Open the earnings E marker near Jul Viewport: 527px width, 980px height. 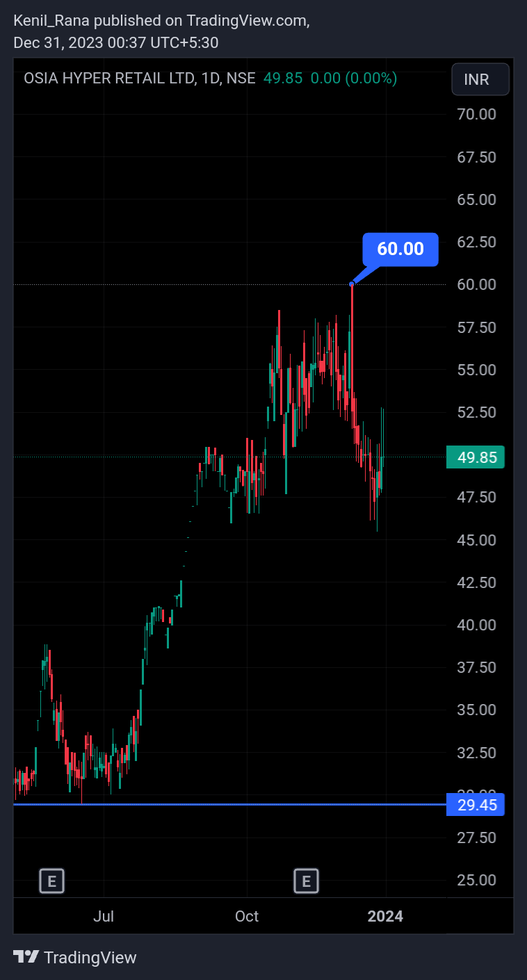51,881
